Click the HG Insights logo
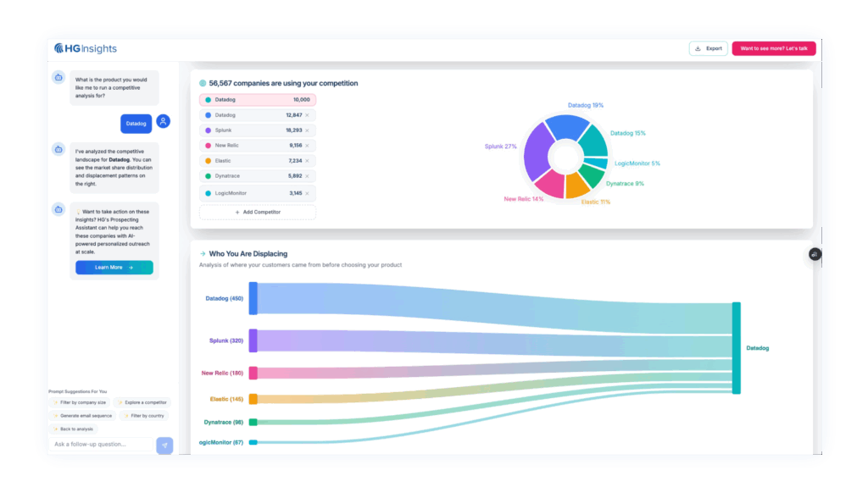The width and height of the screenshot is (868, 498). [86, 48]
